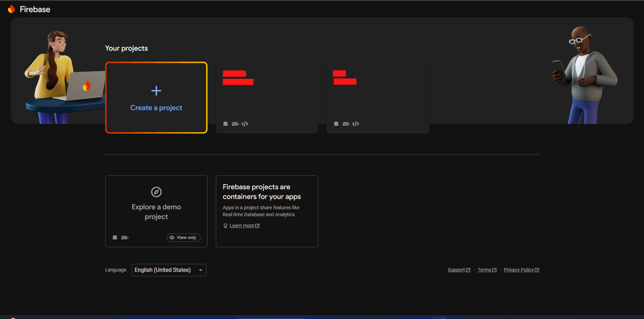The image size is (644, 319).
Task: Click the lightbulb icon beside Learn more
Action: pyautogui.click(x=225, y=226)
